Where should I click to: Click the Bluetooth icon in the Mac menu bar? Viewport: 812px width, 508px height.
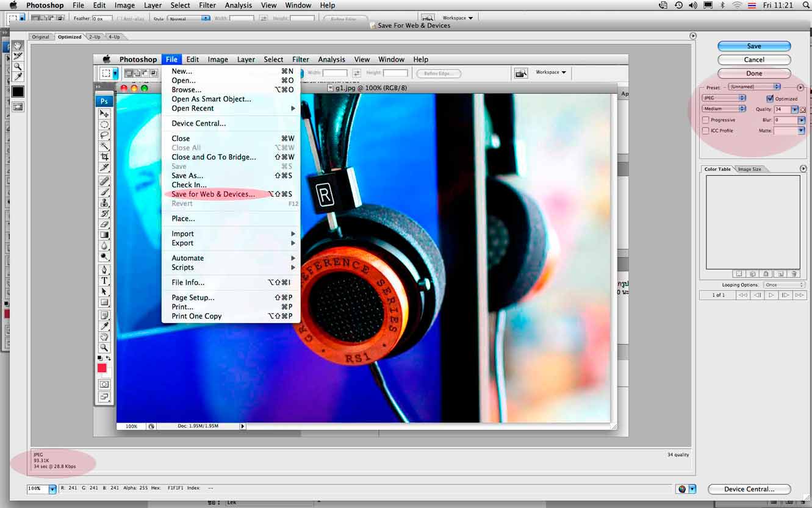click(x=722, y=5)
